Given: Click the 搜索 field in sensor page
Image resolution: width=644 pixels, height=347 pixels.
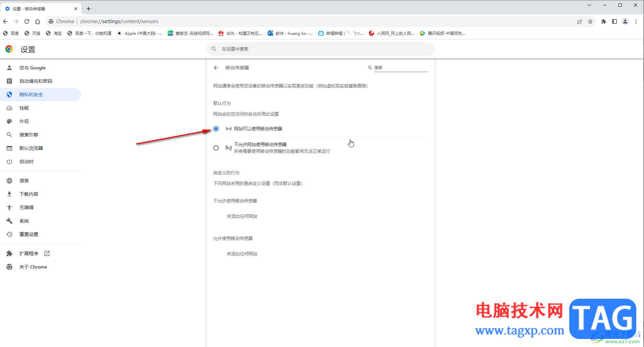Looking at the screenshot, I should point(401,68).
